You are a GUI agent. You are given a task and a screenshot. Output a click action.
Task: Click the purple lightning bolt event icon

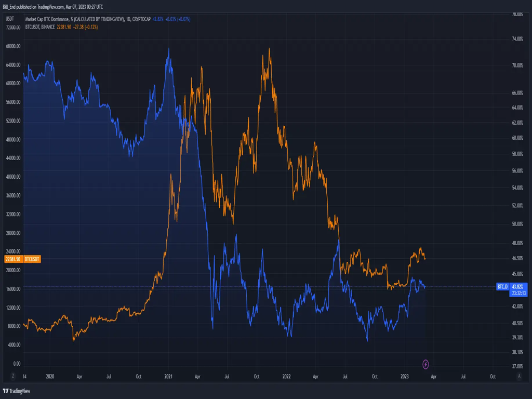coord(426,364)
